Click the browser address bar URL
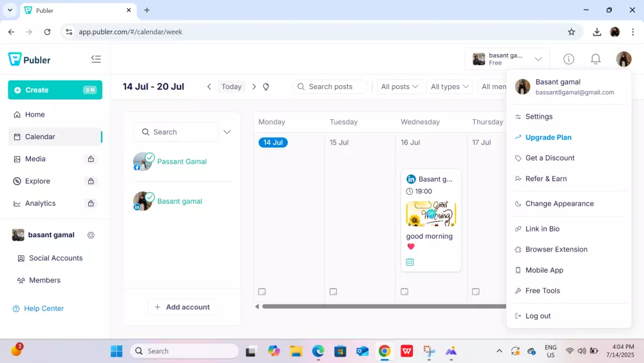644x363 pixels. click(130, 32)
